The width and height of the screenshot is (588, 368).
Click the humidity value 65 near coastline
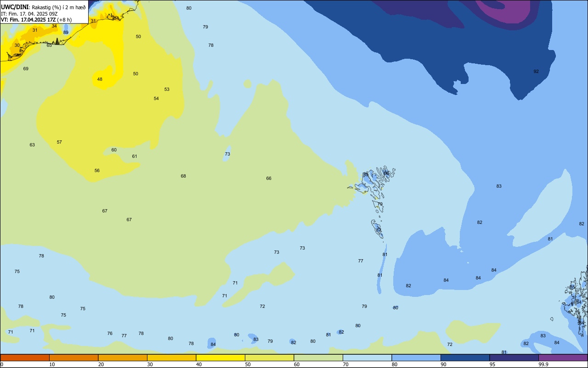click(49, 45)
